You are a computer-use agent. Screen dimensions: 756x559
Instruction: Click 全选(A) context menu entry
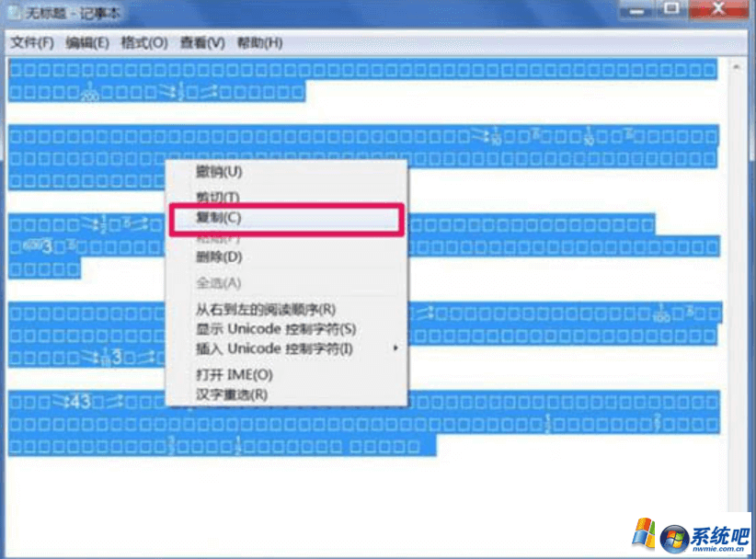tap(286, 283)
